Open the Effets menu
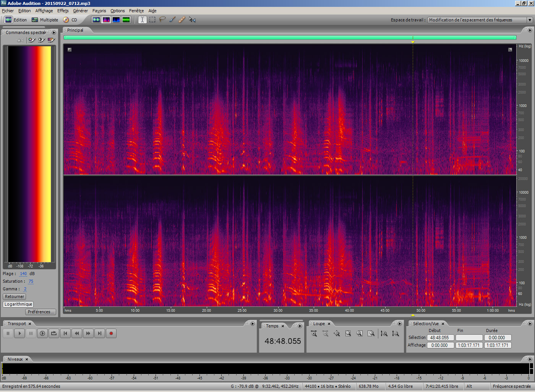 click(63, 11)
